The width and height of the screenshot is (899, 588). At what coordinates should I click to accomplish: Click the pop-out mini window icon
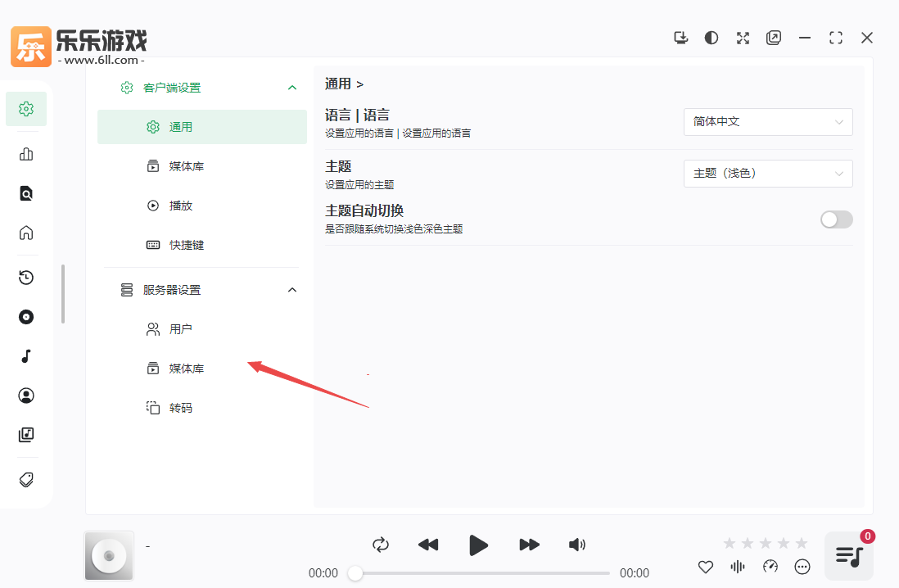tap(774, 38)
